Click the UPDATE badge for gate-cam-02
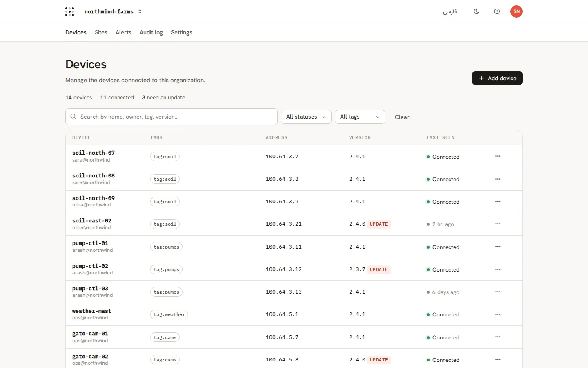 (379, 360)
